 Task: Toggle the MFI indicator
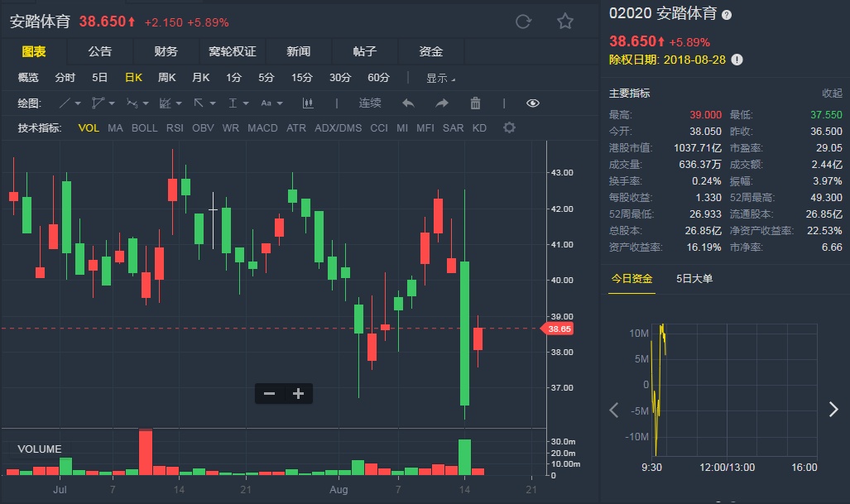point(425,128)
